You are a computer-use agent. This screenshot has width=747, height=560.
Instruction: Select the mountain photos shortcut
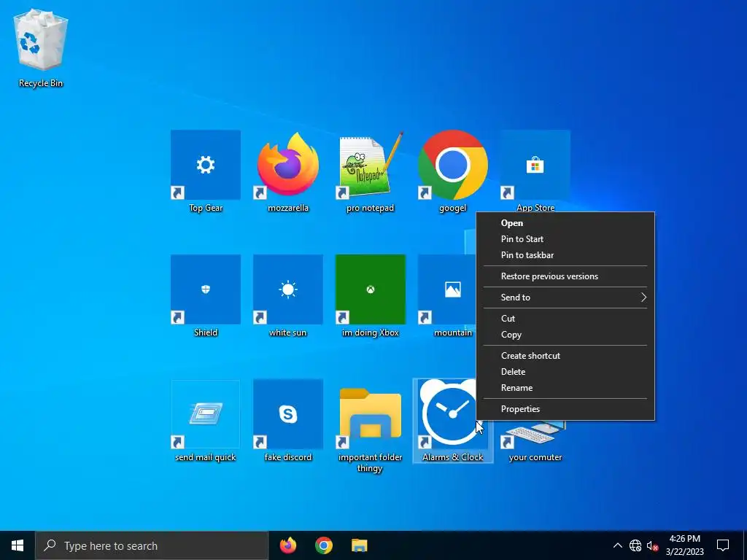click(448, 289)
